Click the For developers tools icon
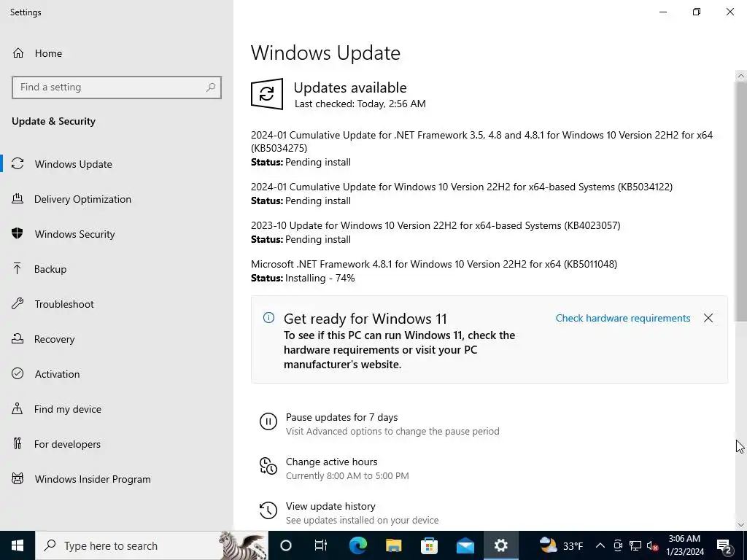The height and width of the screenshot is (560, 747). 18,444
